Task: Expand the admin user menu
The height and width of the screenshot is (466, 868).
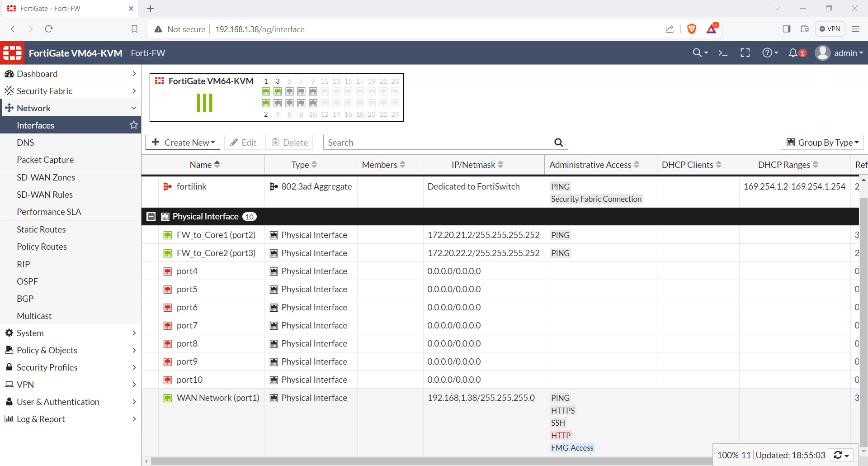Action: [839, 53]
